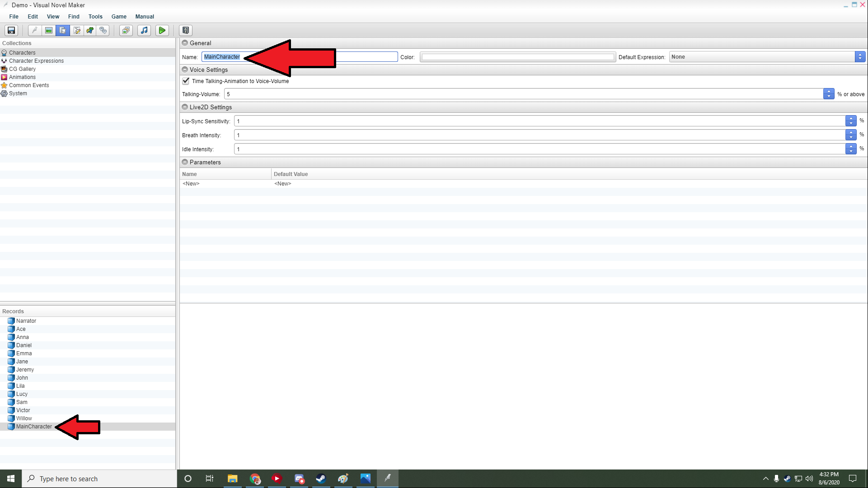The width and height of the screenshot is (868, 488).
Task: Uncheck Time Talking-Animation to Voice-Volume
Action: pyautogui.click(x=186, y=81)
